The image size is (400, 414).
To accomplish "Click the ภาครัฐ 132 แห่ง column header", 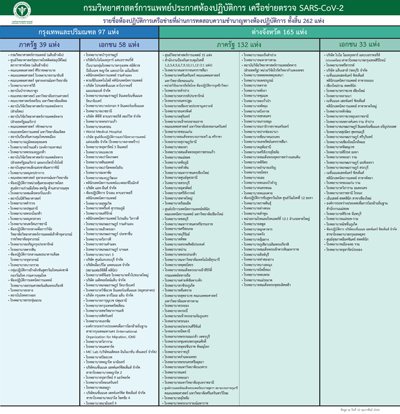I will (239, 45).
